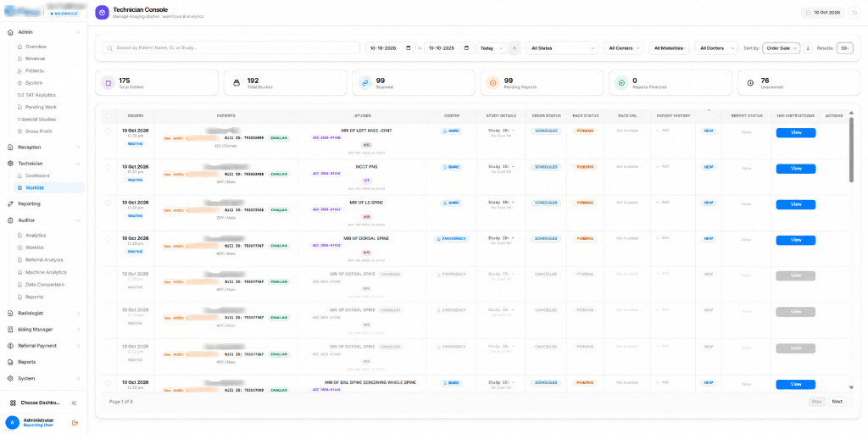Image resolution: width=868 pixels, height=434 pixels.
Task: Open the All Centers dropdown
Action: 623,48
